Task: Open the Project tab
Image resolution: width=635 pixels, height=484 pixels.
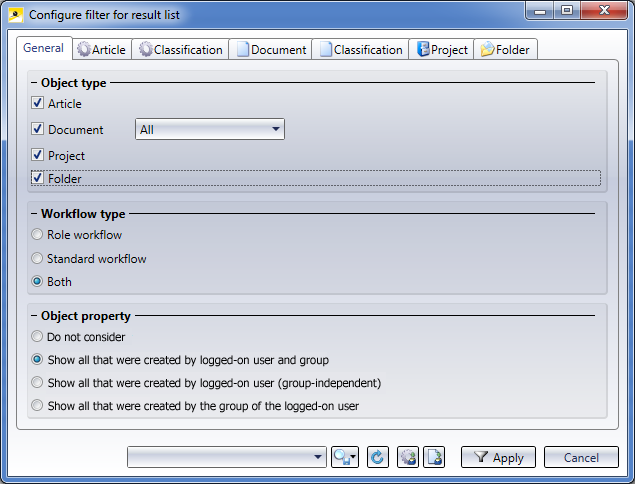Action: (x=441, y=49)
